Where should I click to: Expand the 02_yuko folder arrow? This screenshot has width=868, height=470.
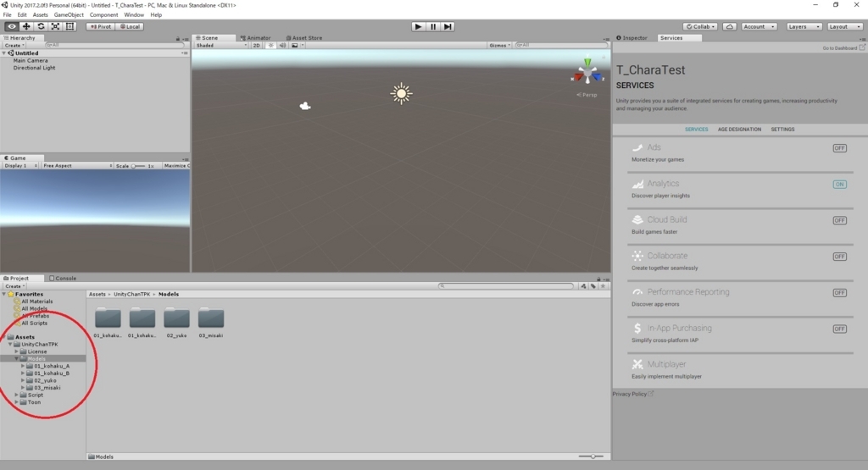(23, 380)
